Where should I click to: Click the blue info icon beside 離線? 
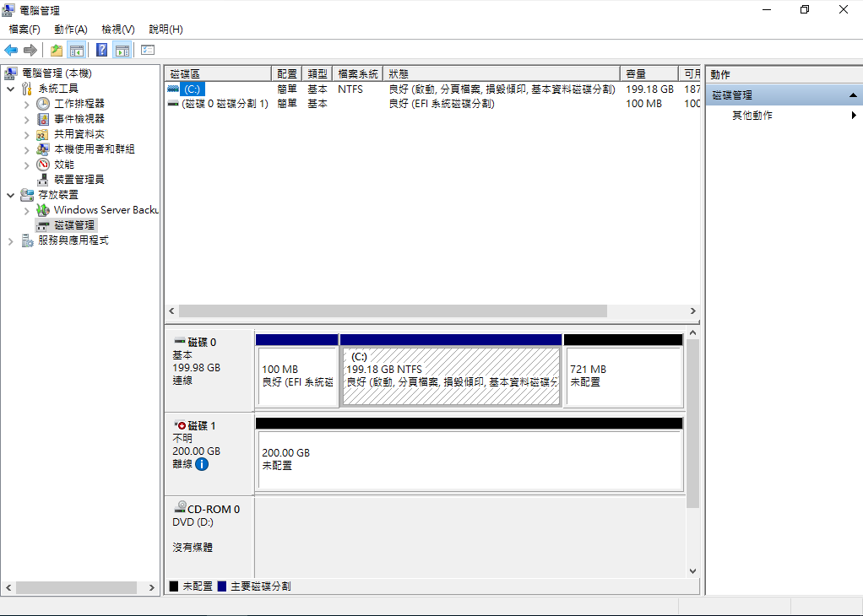[202, 464]
